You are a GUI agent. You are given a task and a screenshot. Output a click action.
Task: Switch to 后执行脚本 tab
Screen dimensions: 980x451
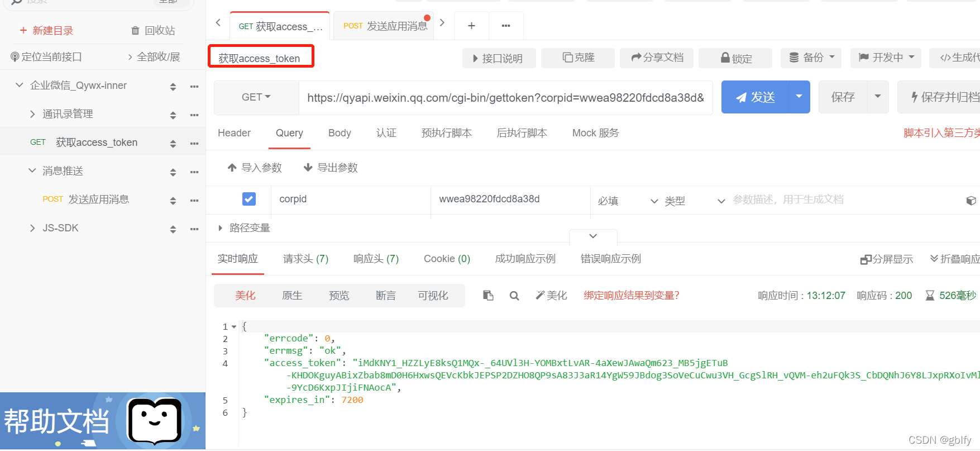(522, 133)
